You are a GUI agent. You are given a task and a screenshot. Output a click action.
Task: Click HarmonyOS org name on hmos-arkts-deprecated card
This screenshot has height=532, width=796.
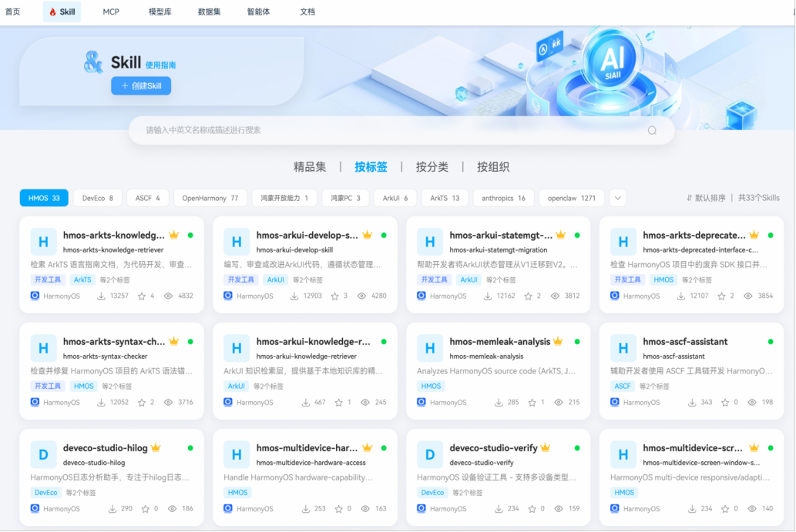pos(641,296)
